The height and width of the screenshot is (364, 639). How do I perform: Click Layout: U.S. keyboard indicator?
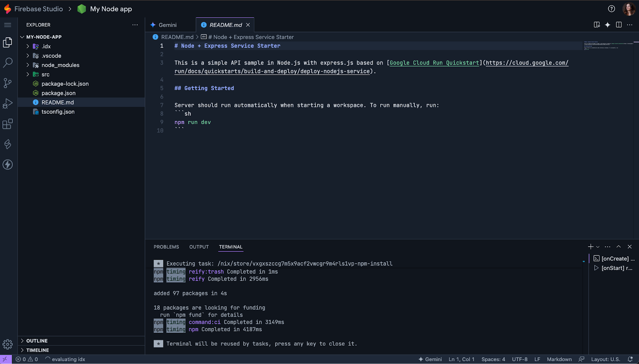point(605,359)
